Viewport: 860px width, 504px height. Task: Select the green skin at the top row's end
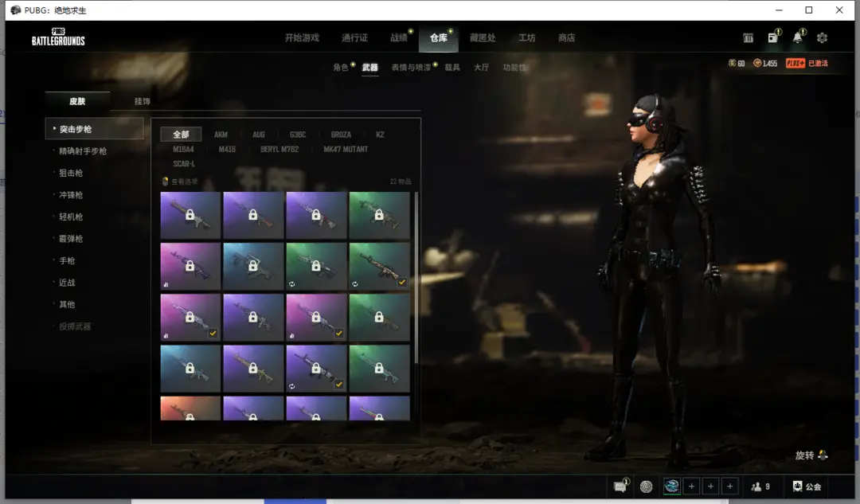pos(380,215)
